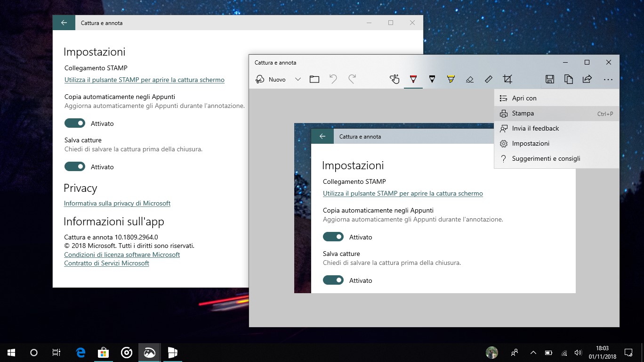Open the Action Center notification icon
The height and width of the screenshot is (362, 644).
[628, 352]
